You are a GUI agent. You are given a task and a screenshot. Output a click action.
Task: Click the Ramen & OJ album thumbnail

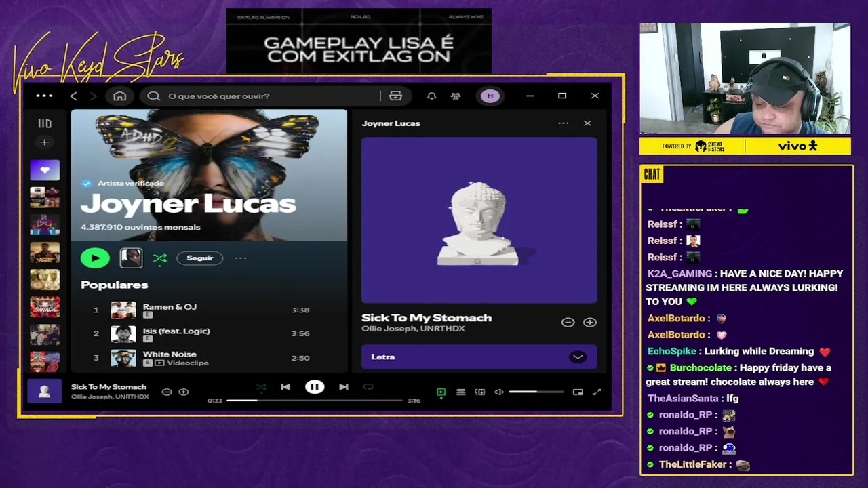(123, 310)
